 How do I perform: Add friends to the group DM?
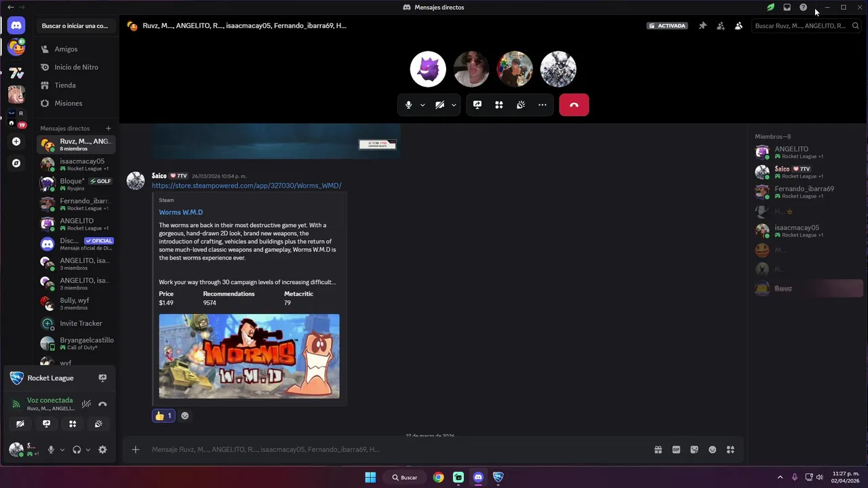(721, 26)
